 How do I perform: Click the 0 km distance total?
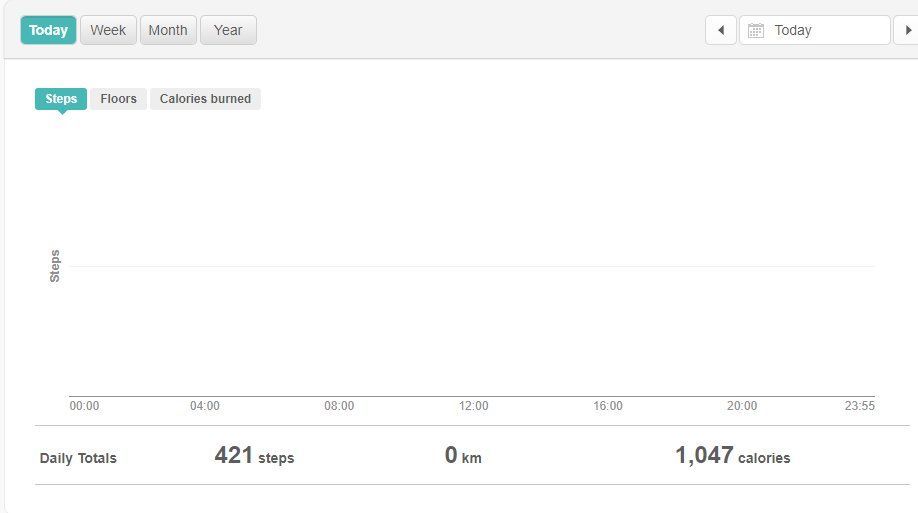coord(463,456)
